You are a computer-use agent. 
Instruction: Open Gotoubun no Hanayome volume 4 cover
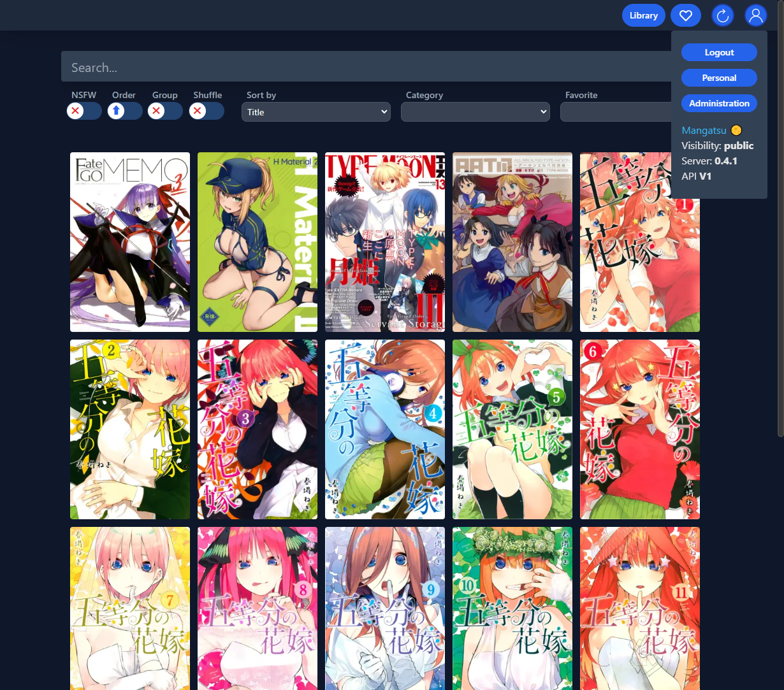[385, 429]
